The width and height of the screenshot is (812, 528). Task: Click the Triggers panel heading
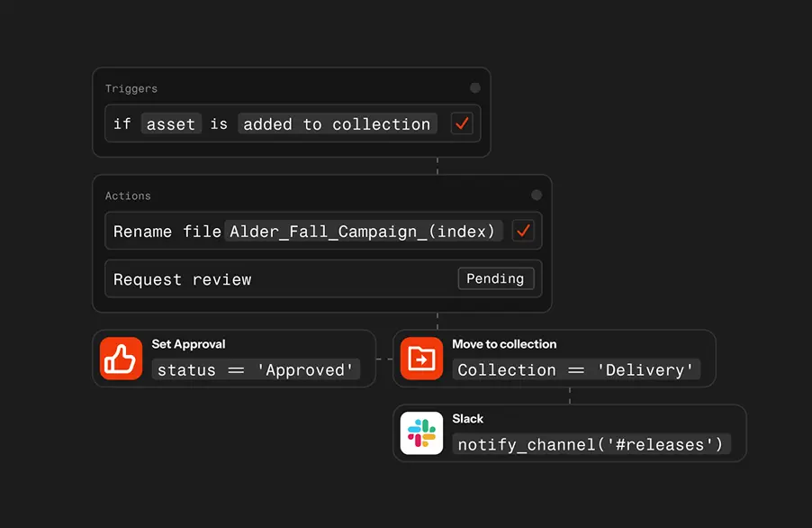131,88
